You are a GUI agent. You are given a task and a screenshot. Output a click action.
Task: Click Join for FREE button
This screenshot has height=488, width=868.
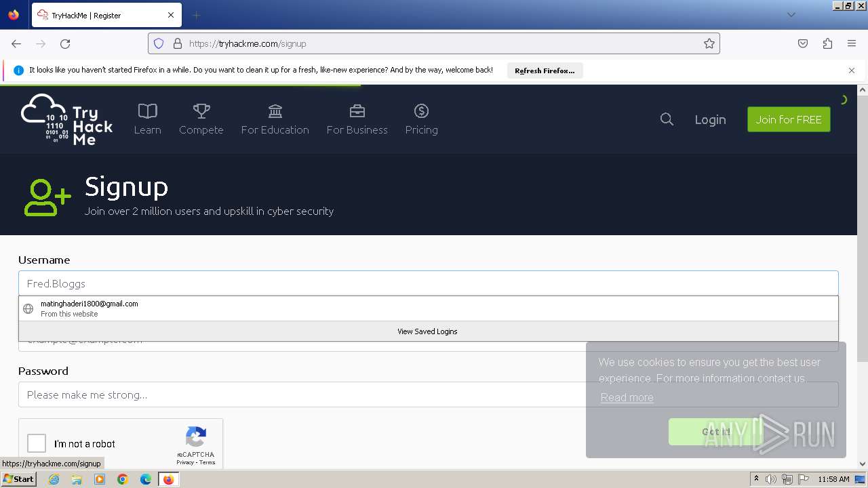789,119
